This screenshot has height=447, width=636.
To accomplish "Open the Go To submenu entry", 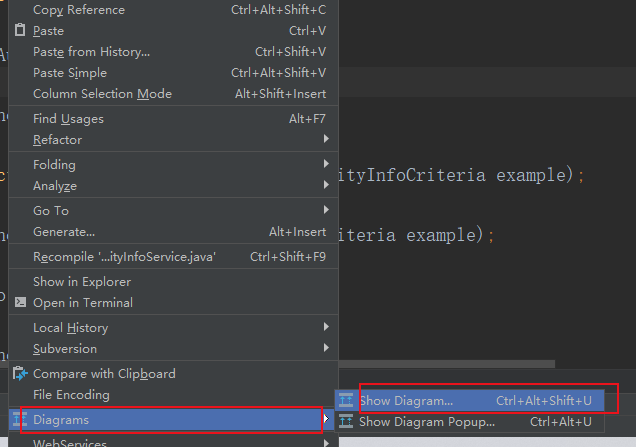I will pyautogui.click(x=174, y=211).
